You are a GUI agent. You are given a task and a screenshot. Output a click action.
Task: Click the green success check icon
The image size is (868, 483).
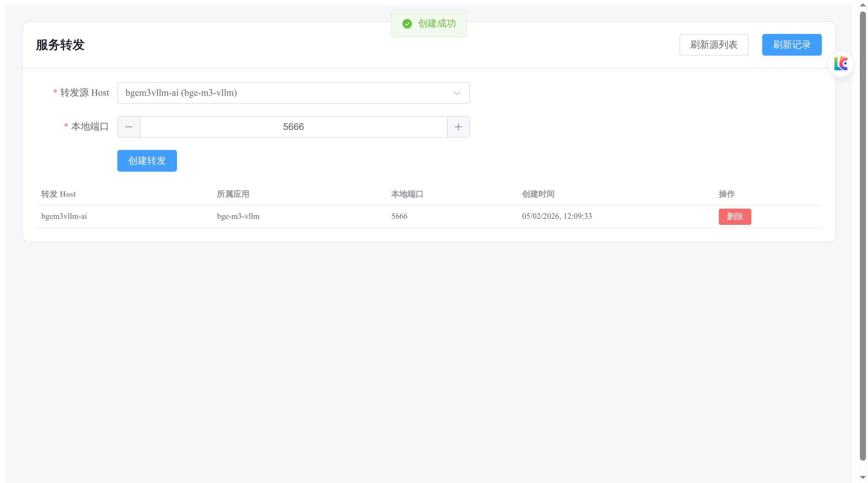pyautogui.click(x=407, y=24)
